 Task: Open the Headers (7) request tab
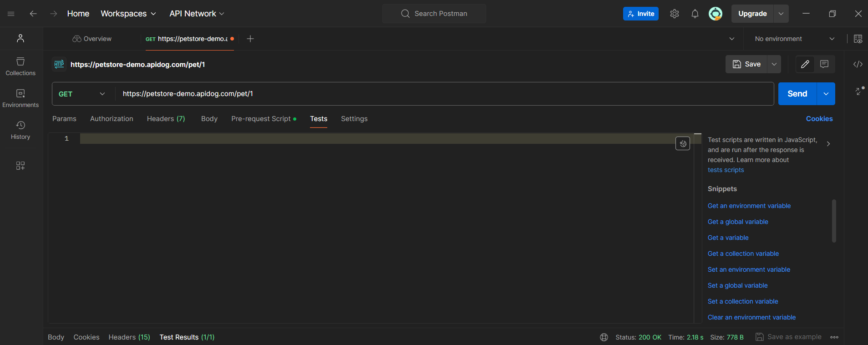coord(166,119)
